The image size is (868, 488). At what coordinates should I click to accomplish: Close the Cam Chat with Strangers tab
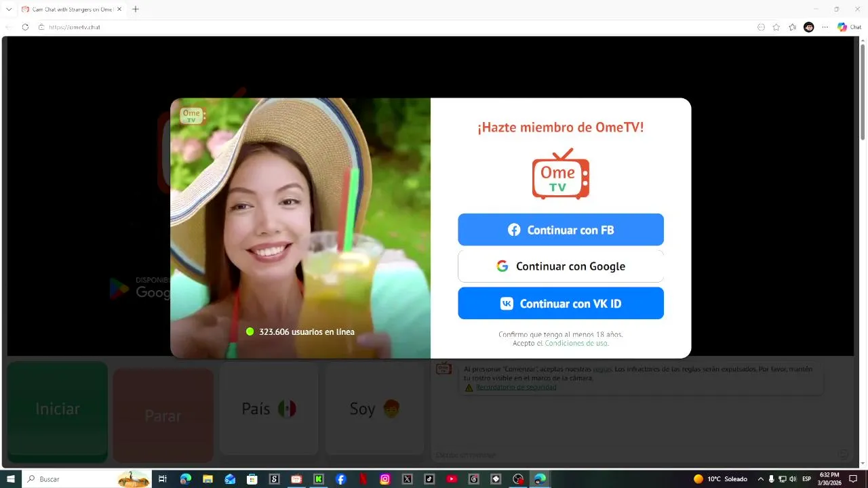(x=119, y=9)
